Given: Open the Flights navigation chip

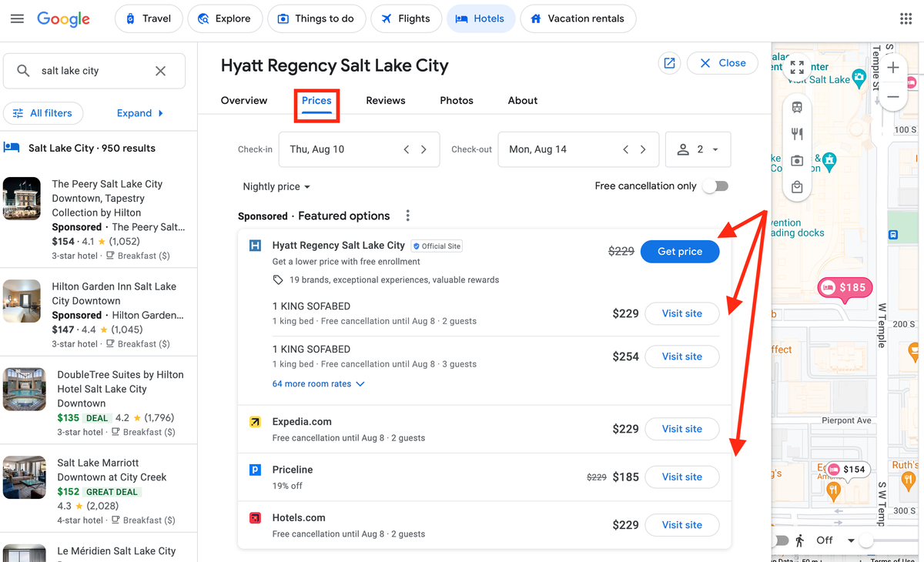Looking at the screenshot, I should [406, 19].
